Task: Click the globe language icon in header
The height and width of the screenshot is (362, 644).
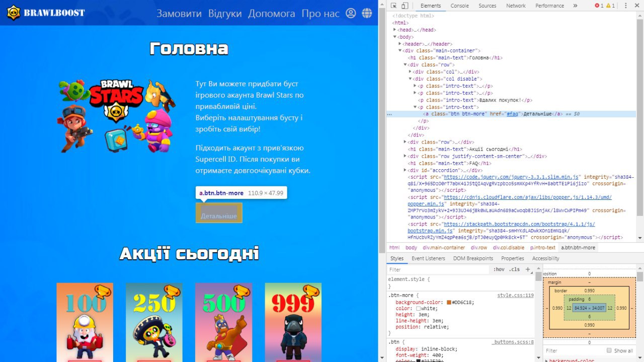Action: click(x=367, y=13)
